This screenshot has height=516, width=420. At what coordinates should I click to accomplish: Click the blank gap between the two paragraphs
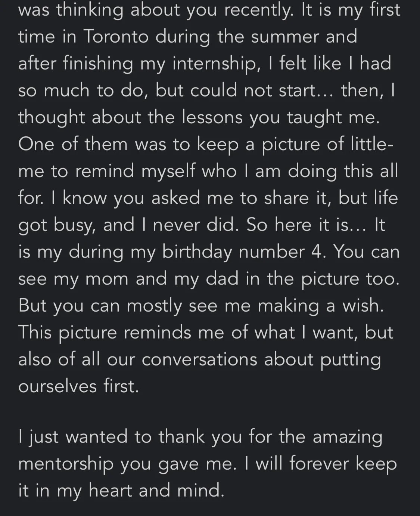pos(210,411)
